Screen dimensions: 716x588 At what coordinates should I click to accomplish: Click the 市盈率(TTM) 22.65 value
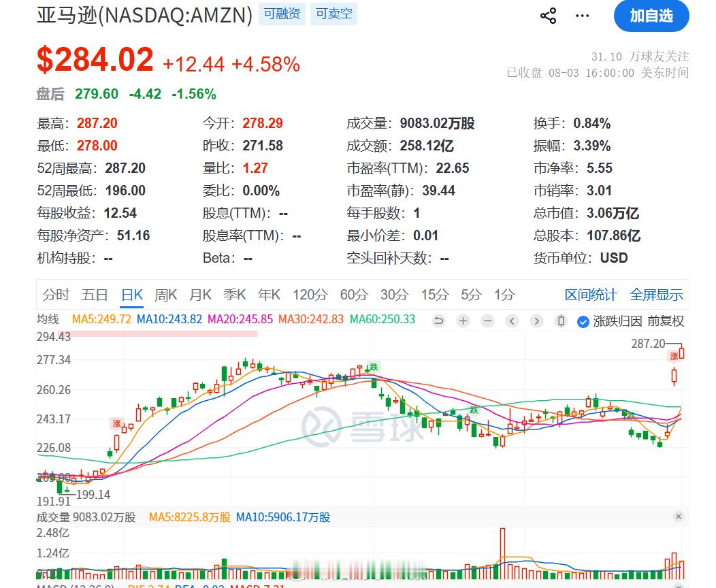click(453, 168)
